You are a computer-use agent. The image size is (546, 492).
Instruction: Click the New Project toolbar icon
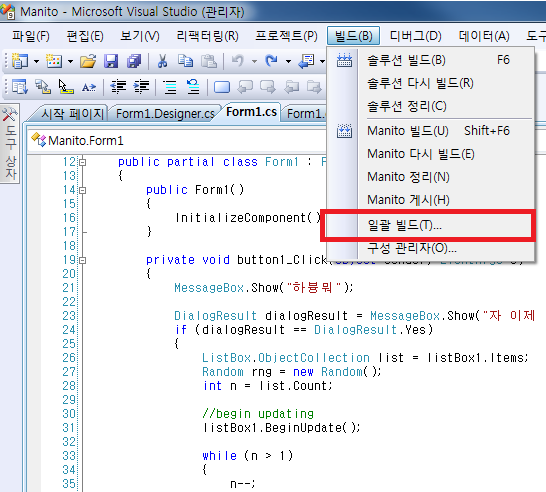pos(20,61)
